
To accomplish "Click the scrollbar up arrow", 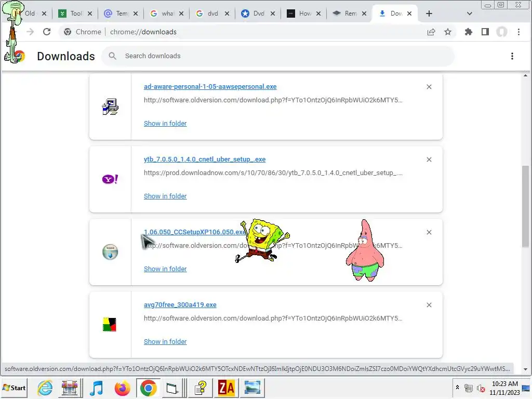I will tap(525, 75).
